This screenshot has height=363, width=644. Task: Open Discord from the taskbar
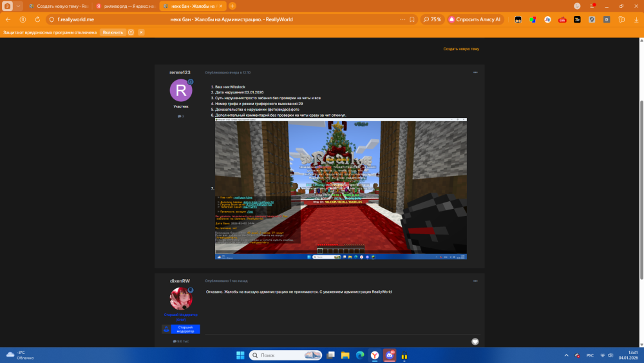390,355
